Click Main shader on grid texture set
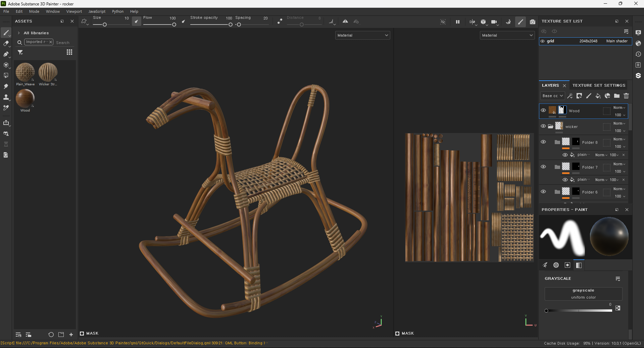The width and height of the screenshot is (644, 348). click(617, 41)
